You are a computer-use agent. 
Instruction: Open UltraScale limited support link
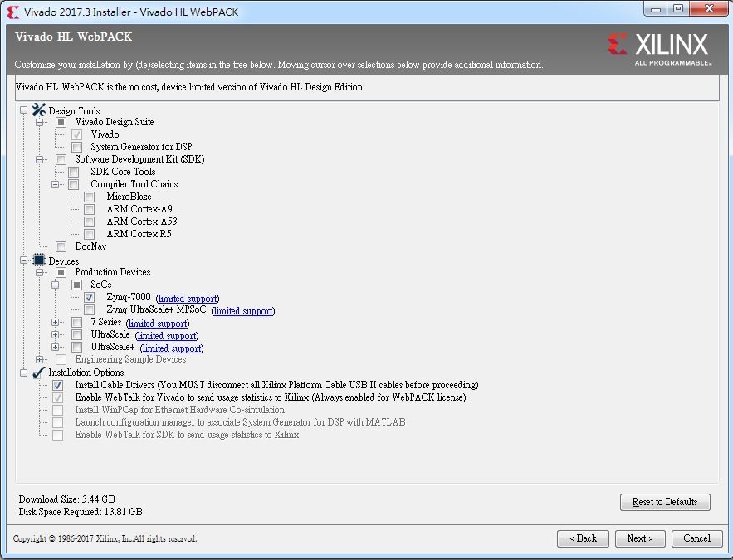(x=167, y=336)
